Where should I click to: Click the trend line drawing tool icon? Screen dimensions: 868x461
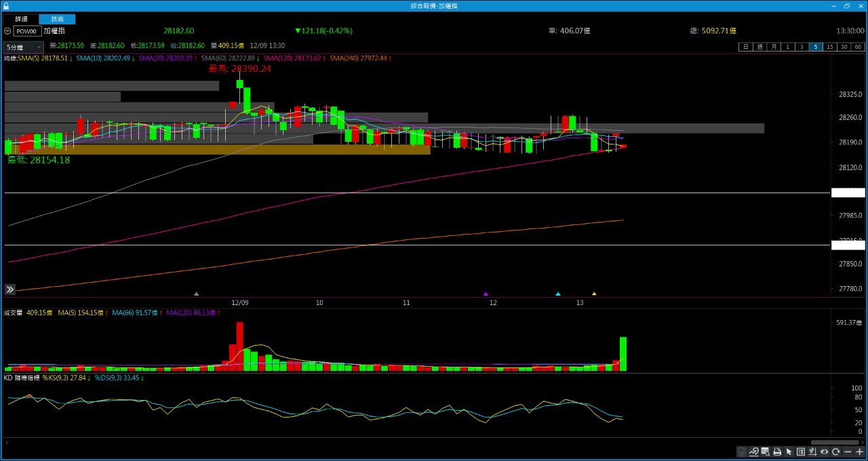click(x=753, y=452)
